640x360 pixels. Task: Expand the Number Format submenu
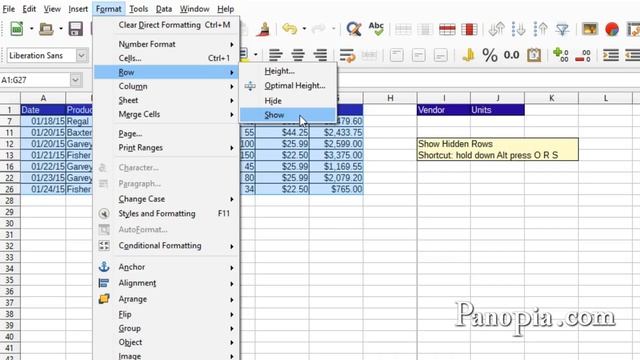click(x=166, y=44)
